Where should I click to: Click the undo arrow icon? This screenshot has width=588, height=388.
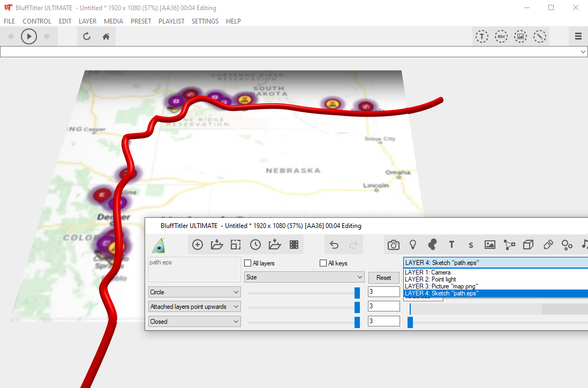334,245
